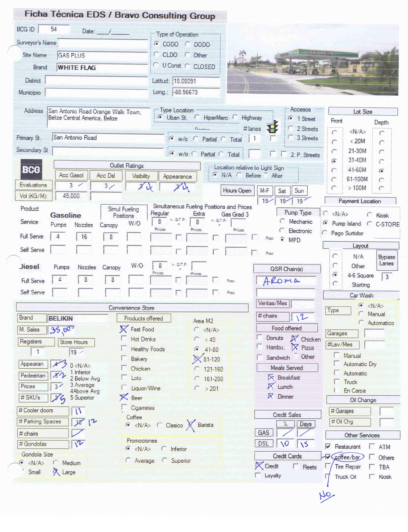Check the ATM service box
The image size is (408, 532).
click(372, 446)
